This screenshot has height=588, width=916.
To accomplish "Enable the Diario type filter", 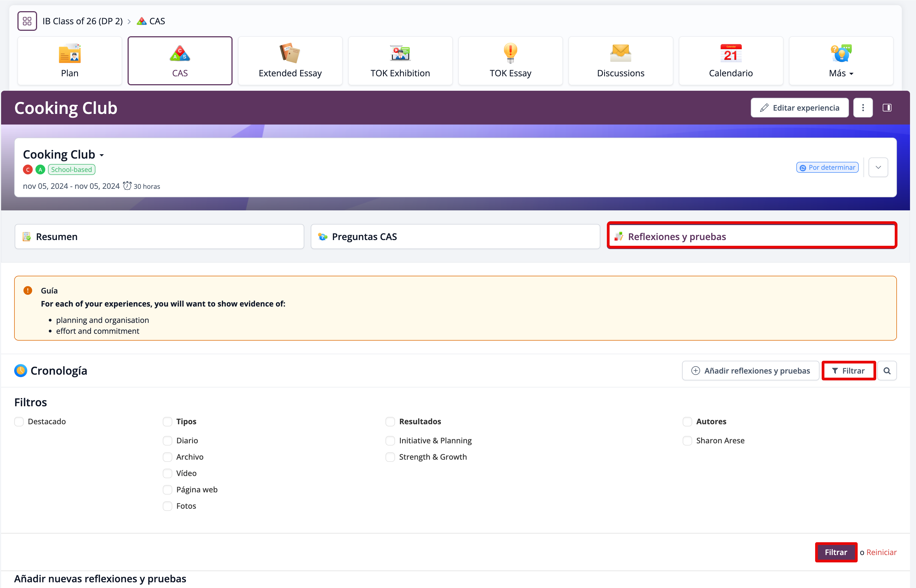I will pyautogui.click(x=167, y=441).
